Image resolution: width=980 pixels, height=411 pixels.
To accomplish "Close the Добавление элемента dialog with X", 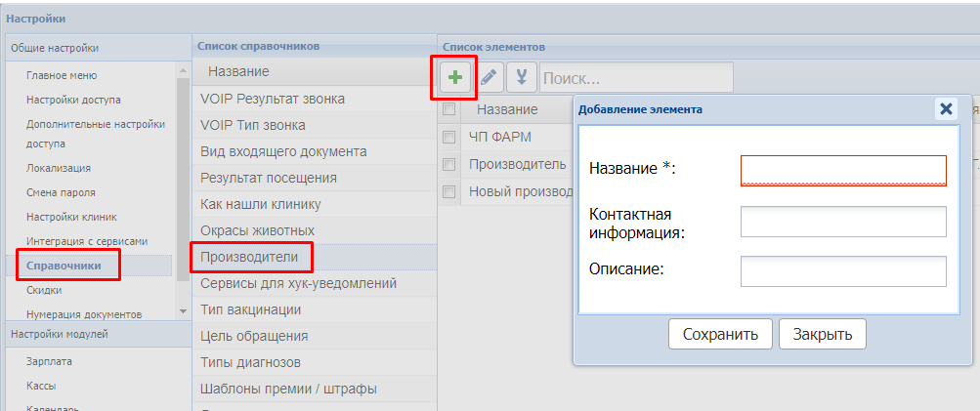I will [946, 108].
